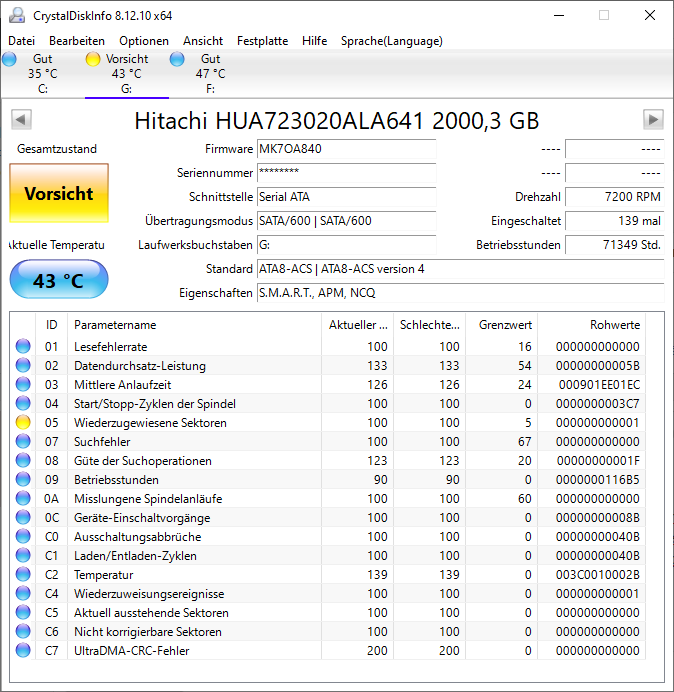Click the status orb of Lesefehlerrate row
Image resolution: width=674 pixels, height=692 pixels.
[23, 346]
